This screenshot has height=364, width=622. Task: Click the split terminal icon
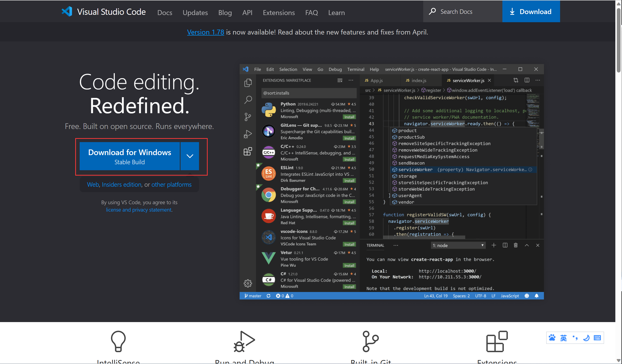505,245
